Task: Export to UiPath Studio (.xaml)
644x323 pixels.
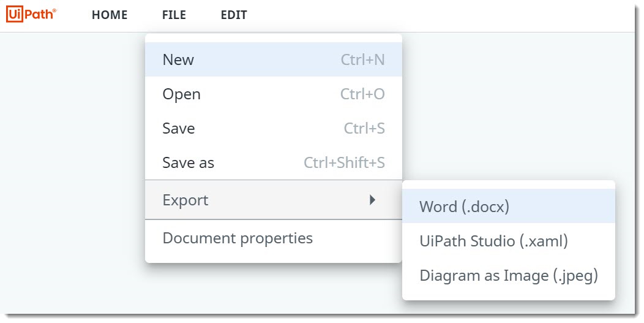Action: [x=493, y=241]
